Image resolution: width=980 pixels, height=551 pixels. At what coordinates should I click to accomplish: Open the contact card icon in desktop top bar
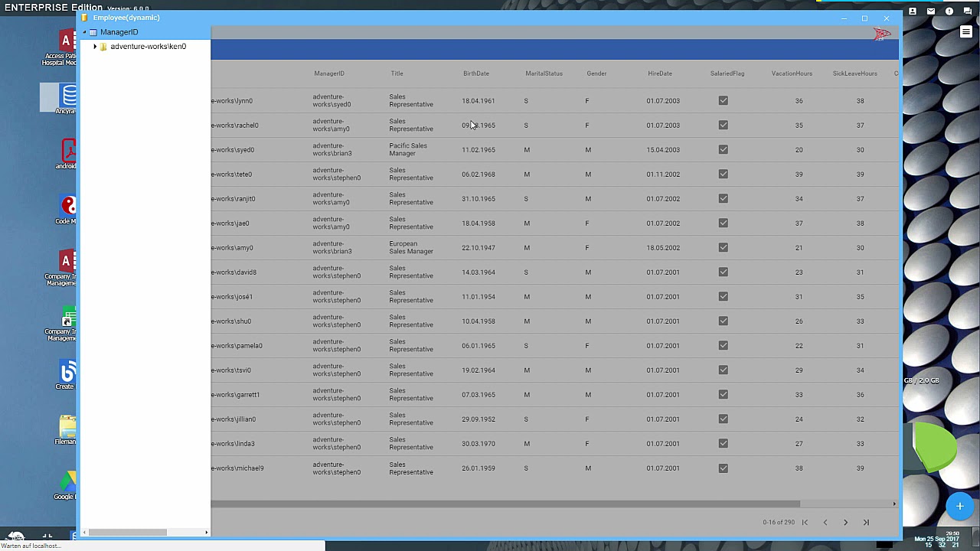913,11
